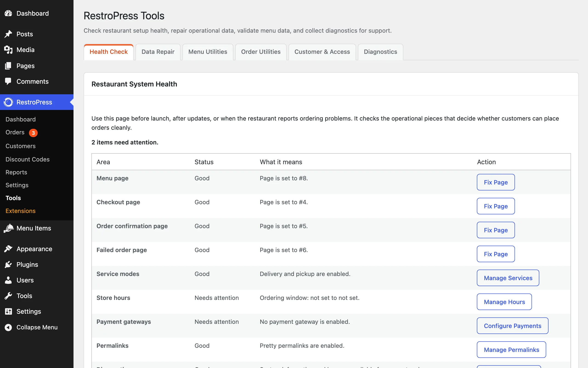588x368 pixels.
Task: Click the 'Restaurant System Health' heading
Action: pyautogui.click(x=134, y=84)
